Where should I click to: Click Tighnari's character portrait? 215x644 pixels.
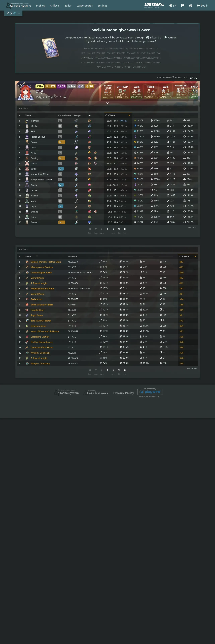(x=27, y=121)
